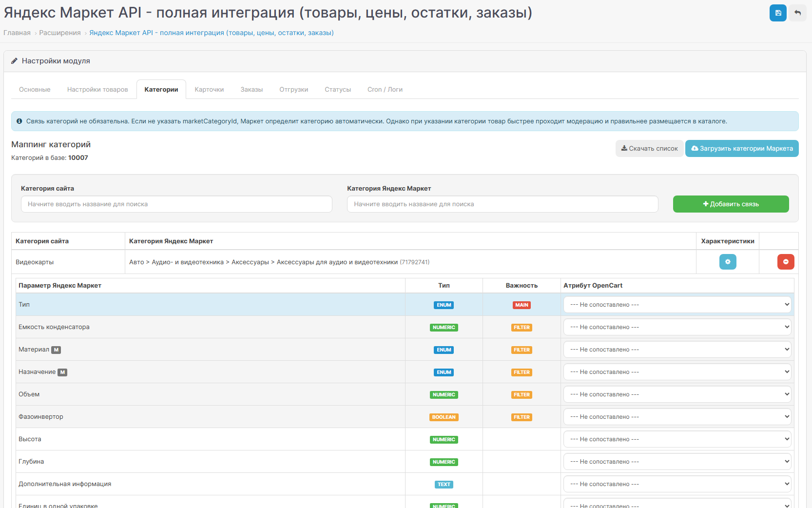Screen dimensions: 812x508
Task: Open the Cron / Логи tab
Action: tap(385, 90)
